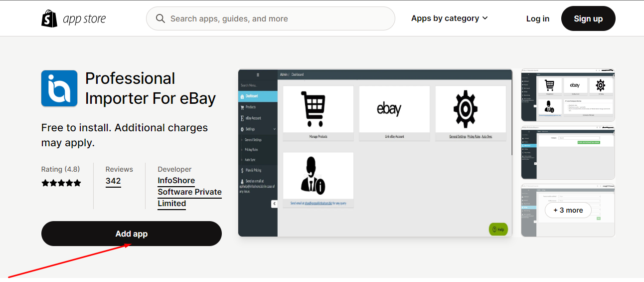Image resolution: width=644 pixels, height=282 pixels.
Task: Open the first side thumbnail screenshot
Action: coord(568,95)
